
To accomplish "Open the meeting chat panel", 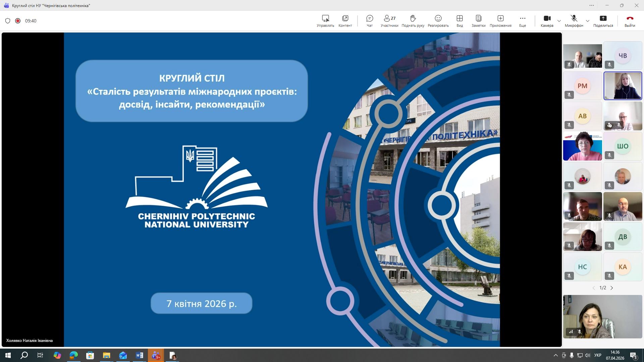I will 369,20.
